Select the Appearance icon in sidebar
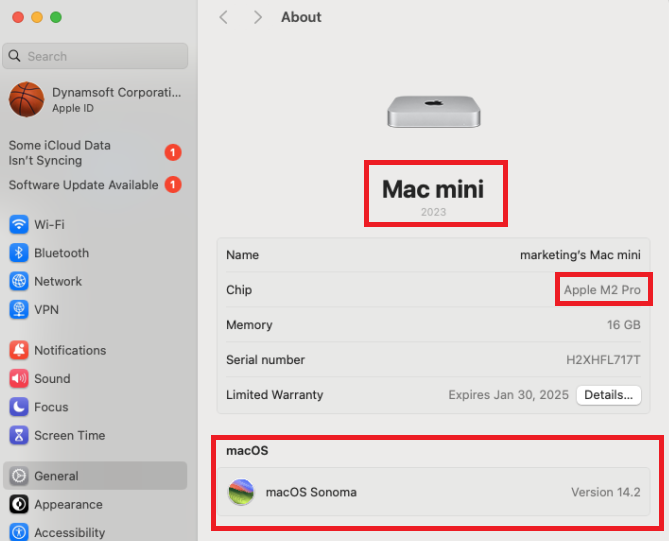The height and width of the screenshot is (541, 669). 19,504
